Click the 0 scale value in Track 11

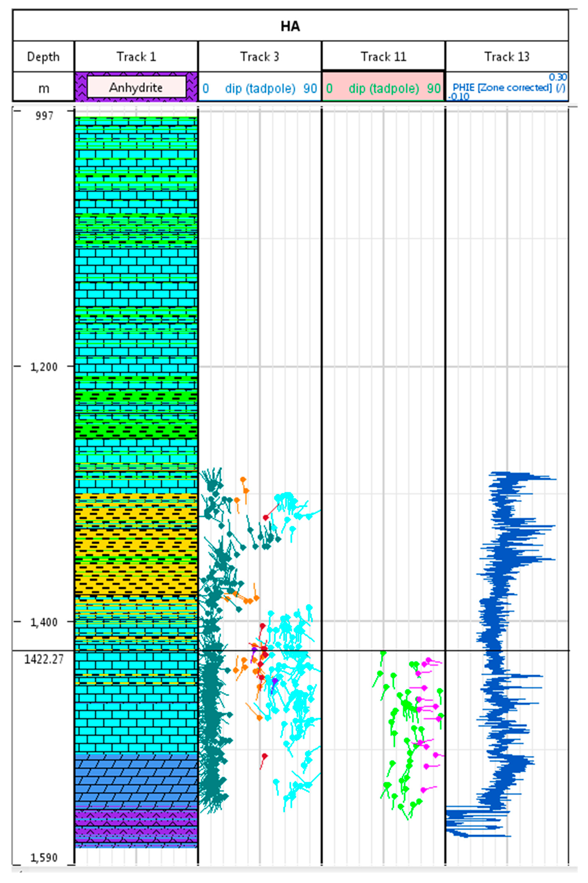pos(329,88)
